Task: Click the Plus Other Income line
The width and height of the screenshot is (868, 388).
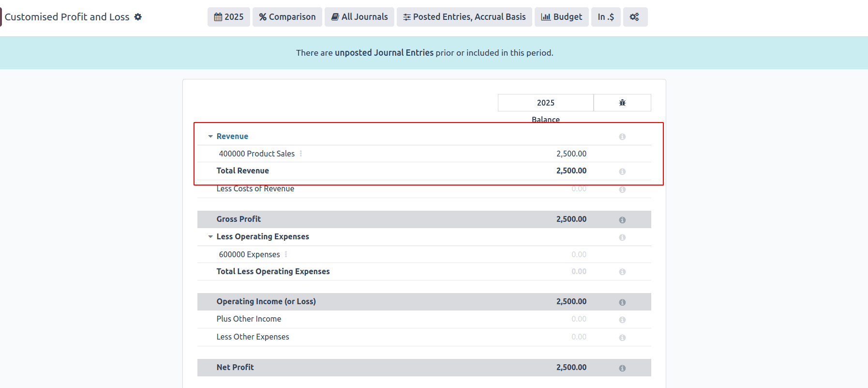Action: (x=249, y=319)
